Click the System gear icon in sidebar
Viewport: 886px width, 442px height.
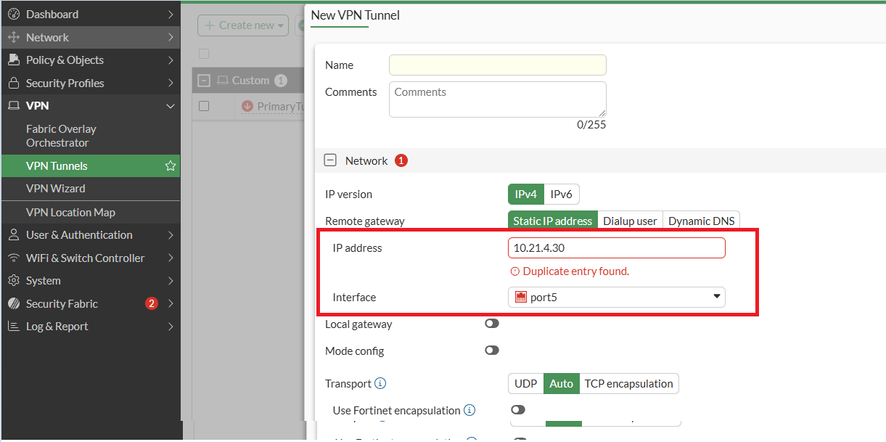(14, 281)
